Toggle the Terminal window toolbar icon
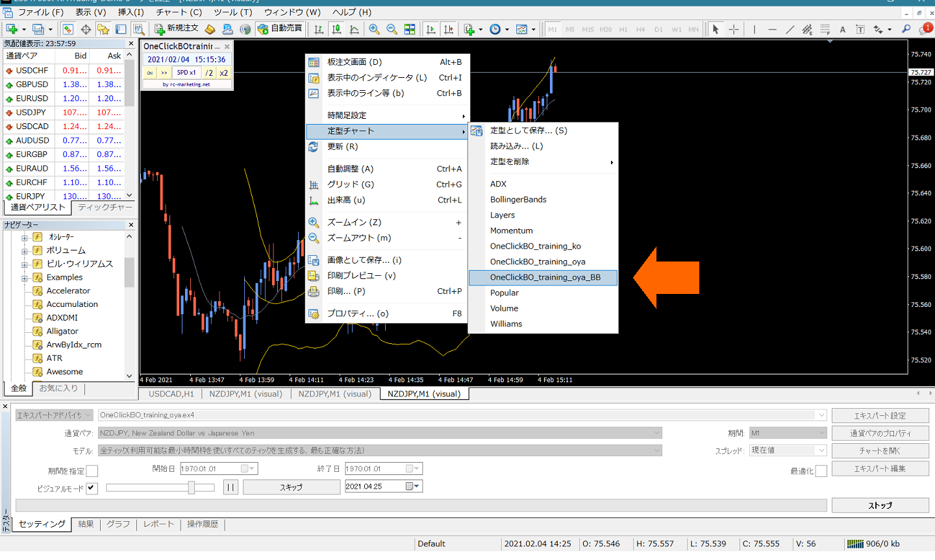 pyautogui.click(x=121, y=29)
